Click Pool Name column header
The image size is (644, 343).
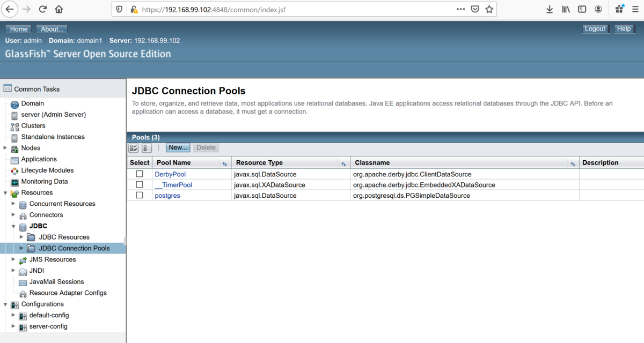173,163
